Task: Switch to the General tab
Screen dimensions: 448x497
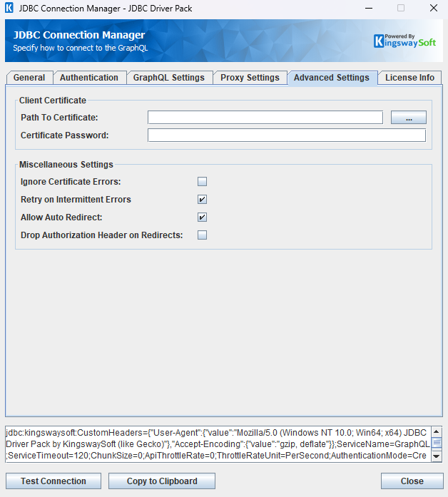Action: (x=29, y=78)
